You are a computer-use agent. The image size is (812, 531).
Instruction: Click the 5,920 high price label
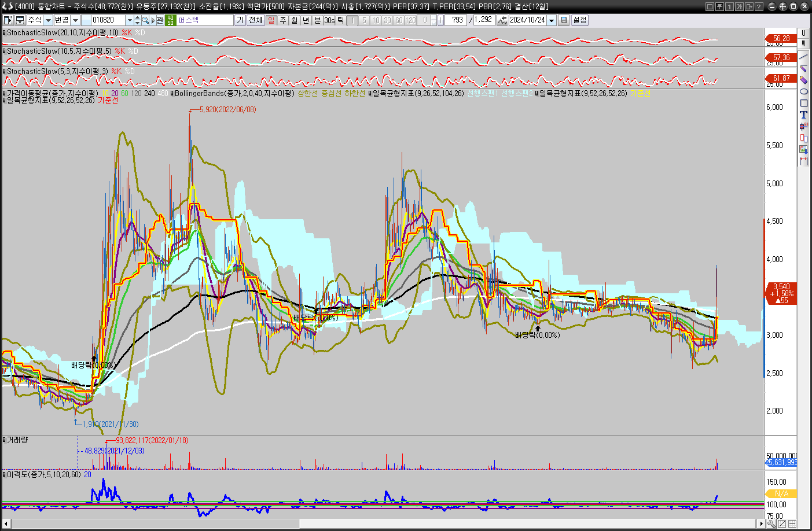pos(227,109)
